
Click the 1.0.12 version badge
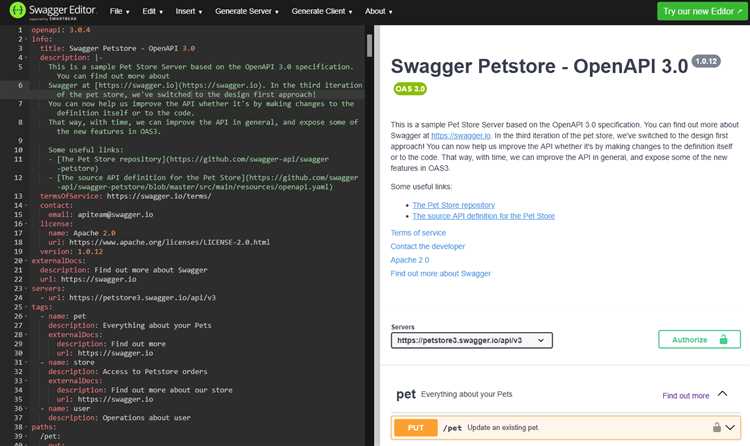tap(706, 61)
